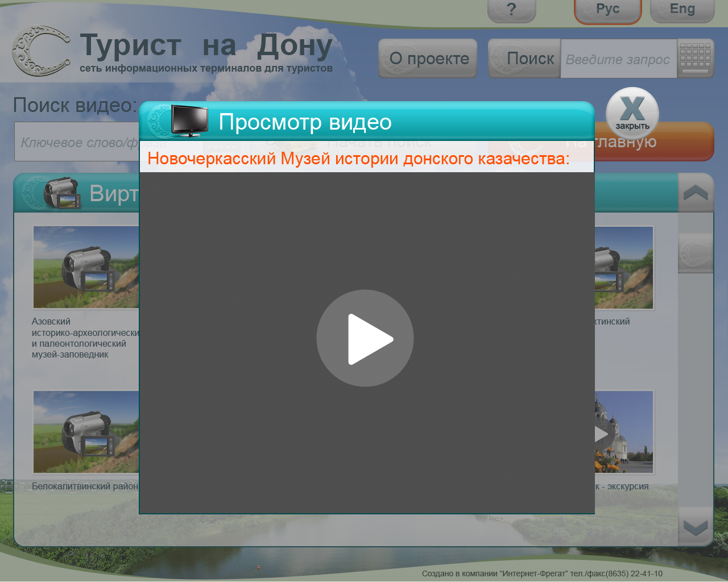Open the Азовский историко-археологический museum thumbnail
Screen dimensions: 728x582
(86, 267)
